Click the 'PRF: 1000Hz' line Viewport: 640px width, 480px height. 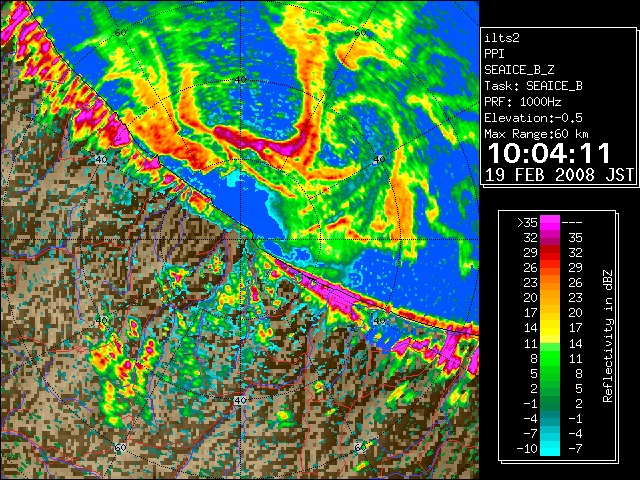click(523, 102)
